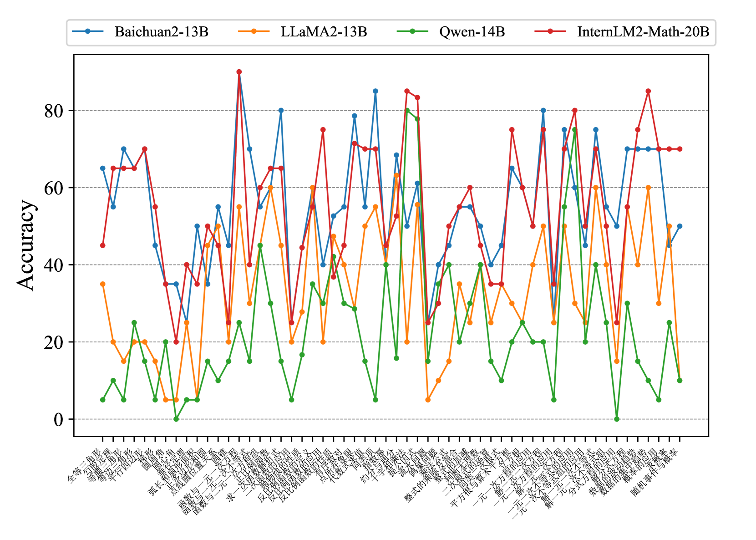This screenshot has width=756, height=540.
Task: Click the red InternLM2-Math-20B legend line marker
Action: click(x=550, y=31)
